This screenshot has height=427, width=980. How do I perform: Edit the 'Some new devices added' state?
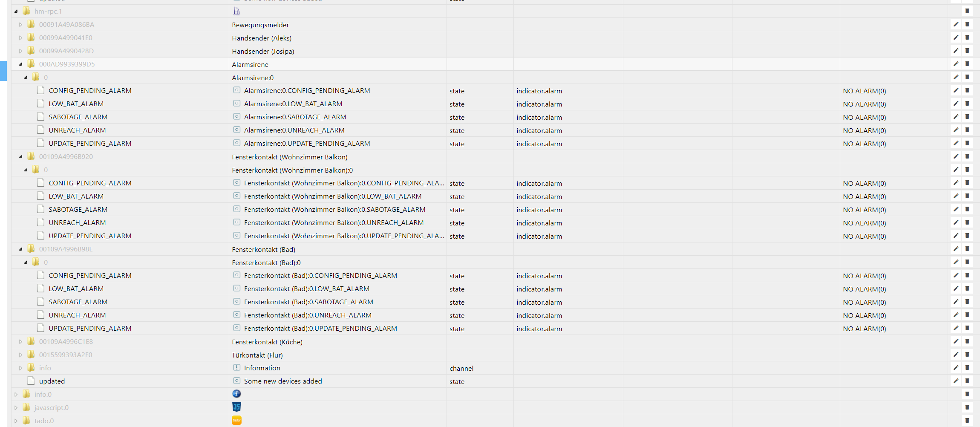coord(956,381)
